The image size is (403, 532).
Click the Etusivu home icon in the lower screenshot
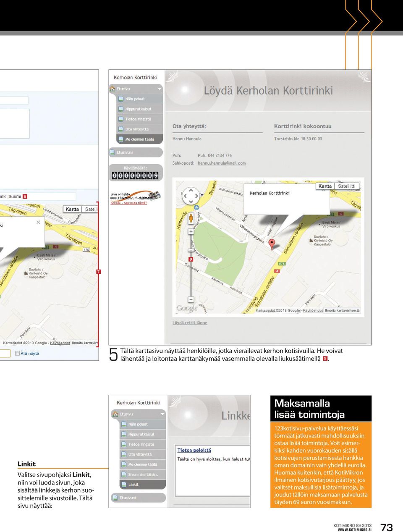pyautogui.click(x=115, y=414)
